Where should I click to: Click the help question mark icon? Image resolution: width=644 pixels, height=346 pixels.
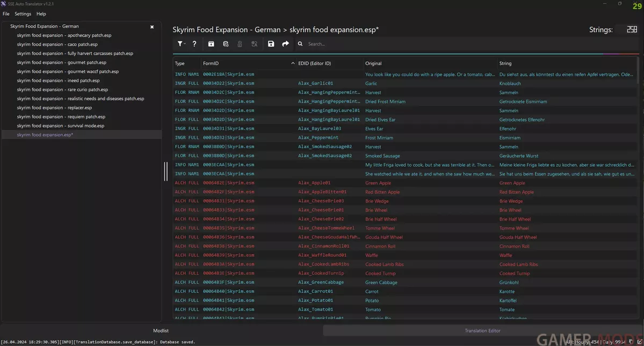pos(194,44)
